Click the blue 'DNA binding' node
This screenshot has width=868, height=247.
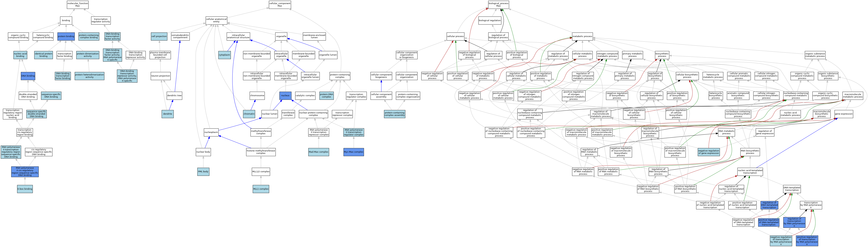tap(28, 76)
